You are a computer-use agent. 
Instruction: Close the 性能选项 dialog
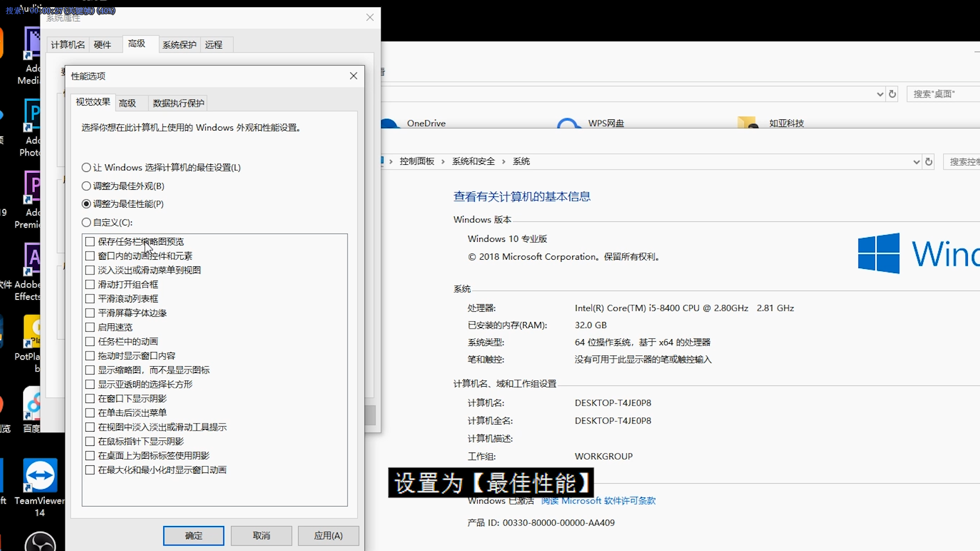click(354, 76)
